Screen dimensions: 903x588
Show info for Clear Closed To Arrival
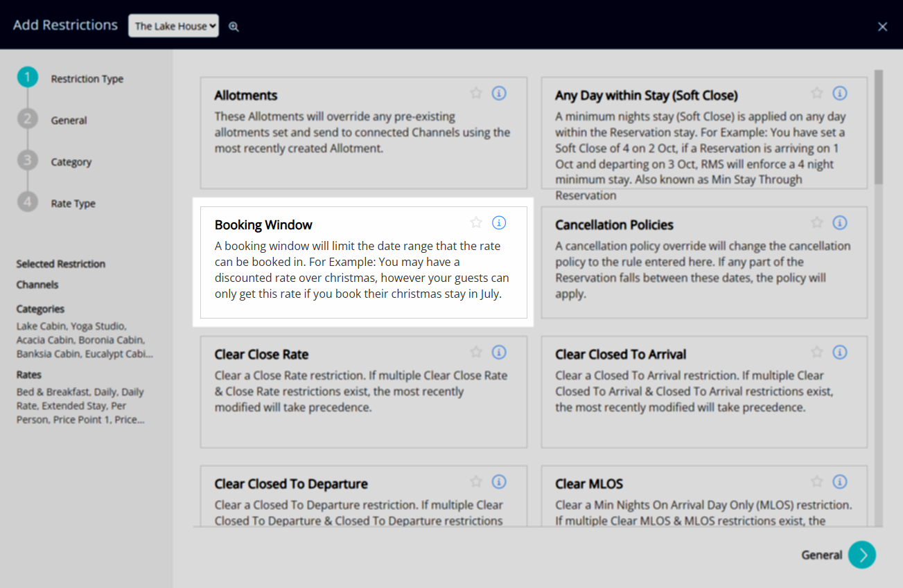coord(839,352)
